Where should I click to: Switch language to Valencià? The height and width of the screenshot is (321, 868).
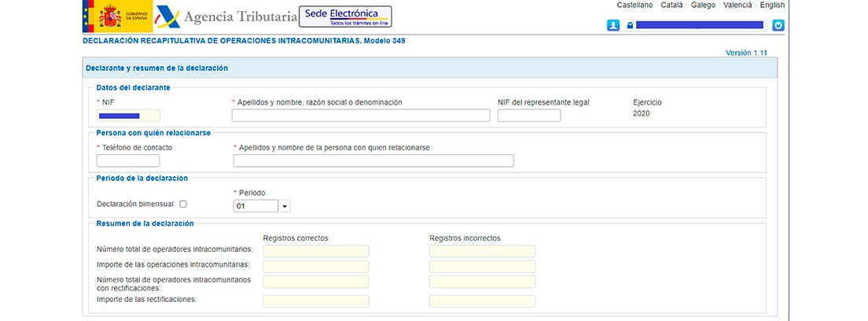click(x=737, y=5)
